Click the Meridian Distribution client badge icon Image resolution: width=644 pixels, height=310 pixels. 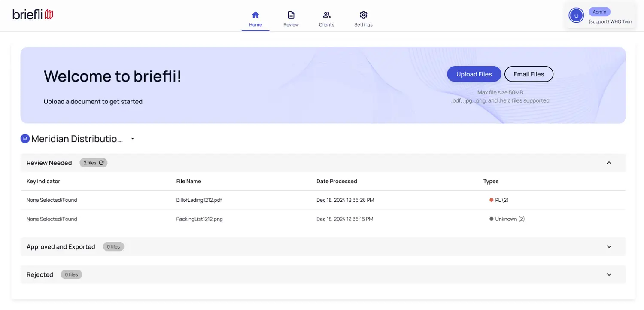[x=25, y=139]
